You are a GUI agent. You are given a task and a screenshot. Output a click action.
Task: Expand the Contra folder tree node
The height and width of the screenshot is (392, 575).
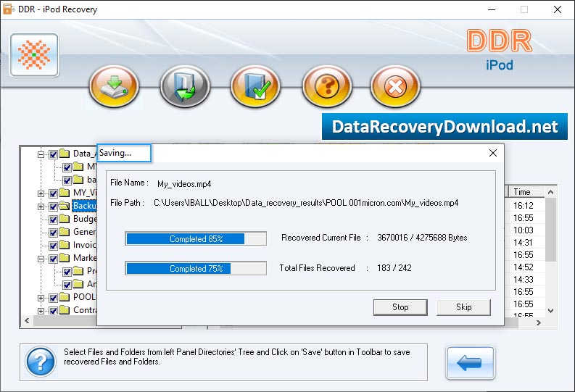coord(41,311)
